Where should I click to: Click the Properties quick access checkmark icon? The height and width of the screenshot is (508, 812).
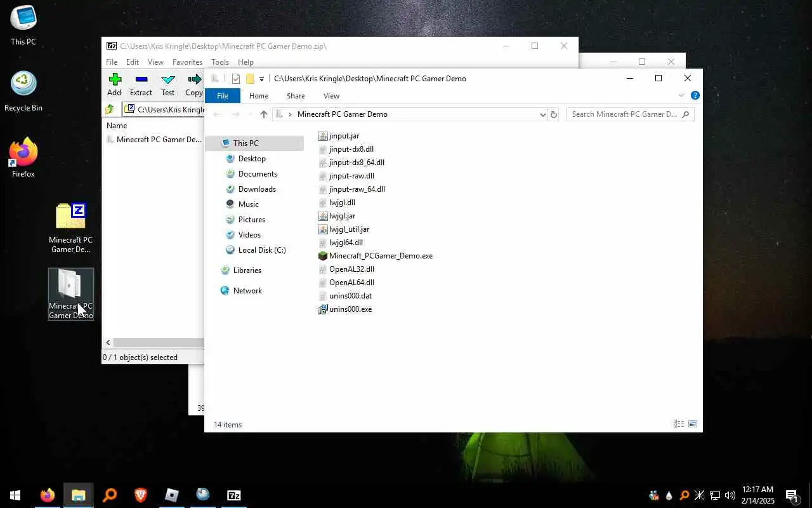click(236, 79)
